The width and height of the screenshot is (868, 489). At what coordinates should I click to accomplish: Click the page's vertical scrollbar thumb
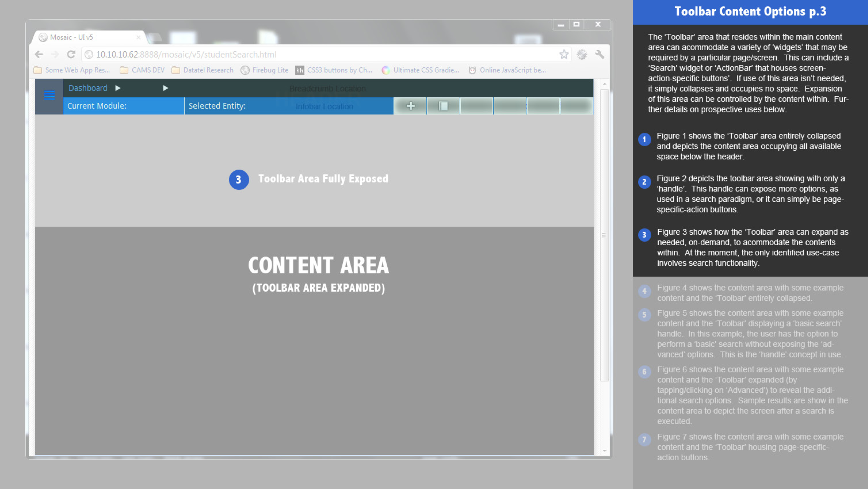pyautogui.click(x=604, y=235)
